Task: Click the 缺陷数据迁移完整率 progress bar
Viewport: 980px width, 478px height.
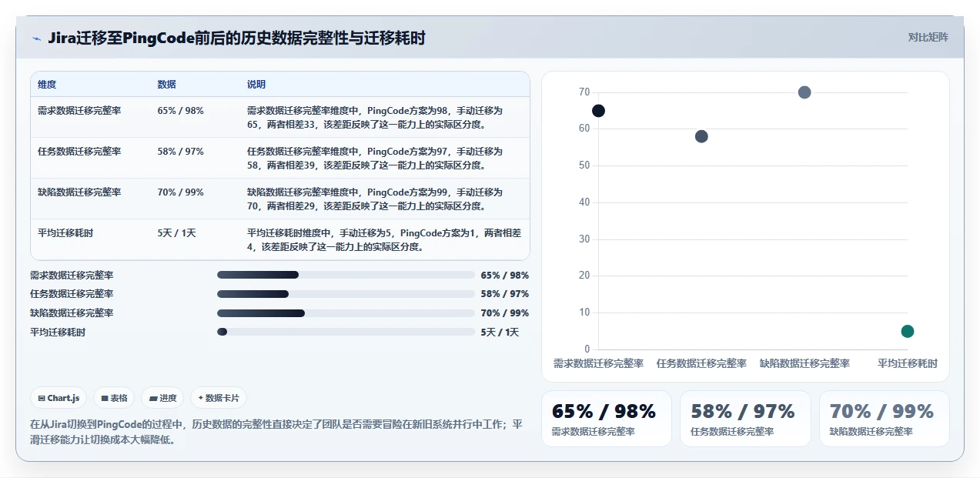Action: (346, 313)
